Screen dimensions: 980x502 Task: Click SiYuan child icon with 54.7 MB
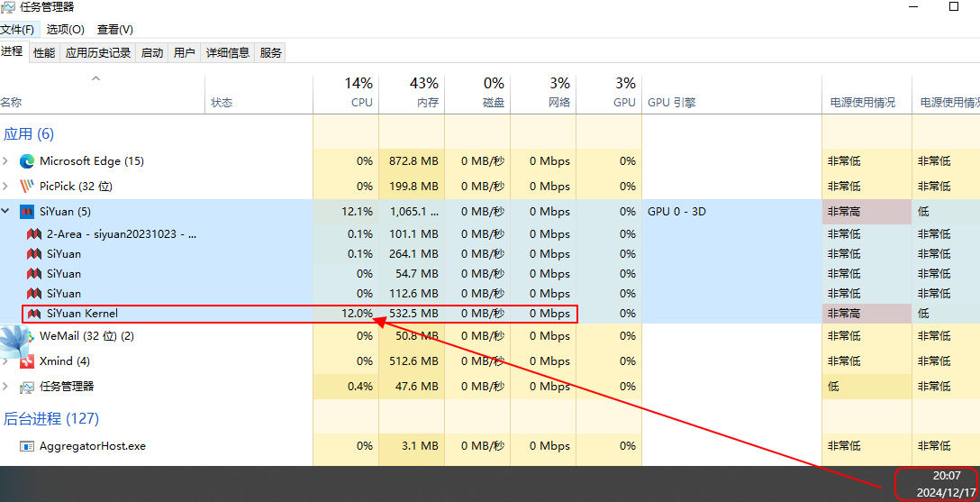click(x=34, y=273)
